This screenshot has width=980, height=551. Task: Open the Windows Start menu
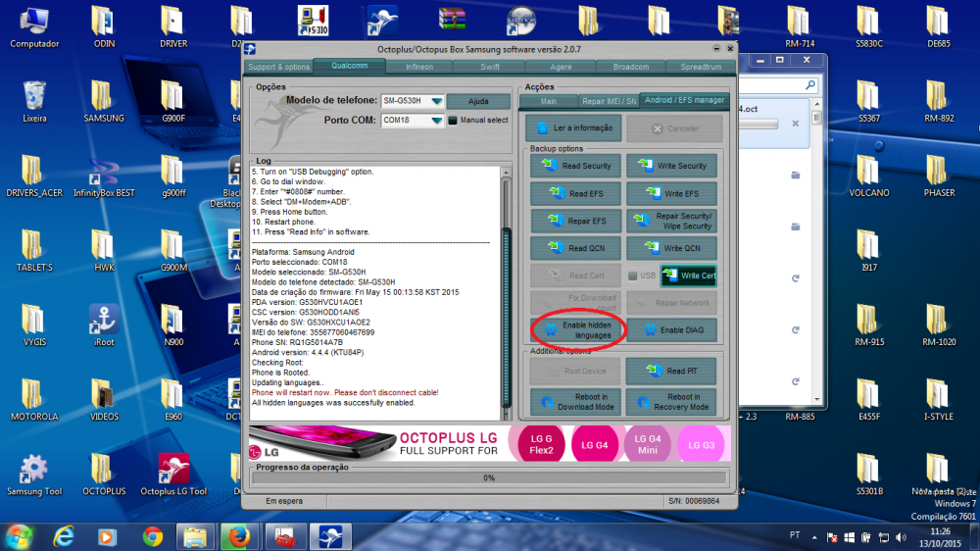click(20, 537)
